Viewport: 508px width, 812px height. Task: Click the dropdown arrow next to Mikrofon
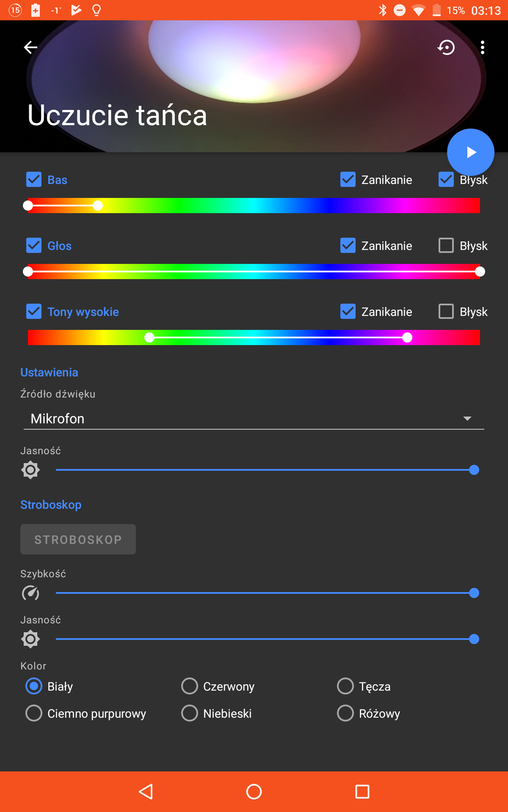click(x=467, y=419)
